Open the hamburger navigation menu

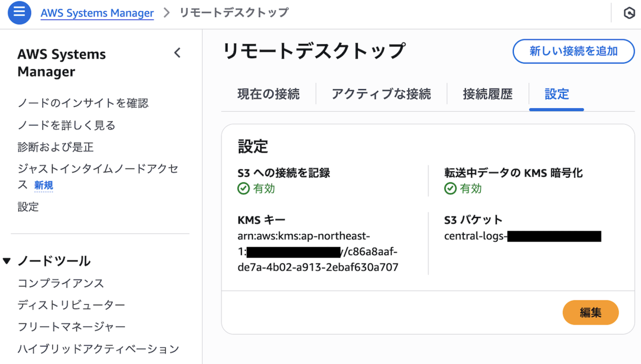pyautogui.click(x=19, y=13)
